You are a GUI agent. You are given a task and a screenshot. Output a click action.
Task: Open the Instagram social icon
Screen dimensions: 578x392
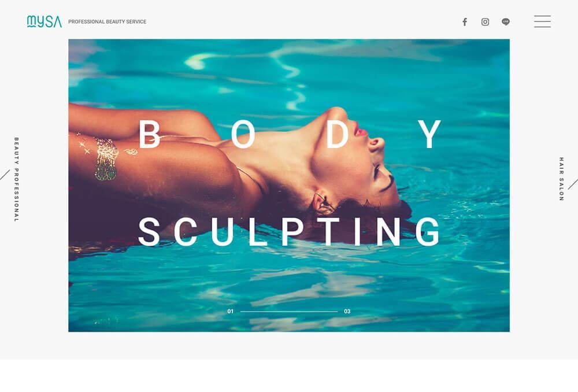[x=485, y=22]
